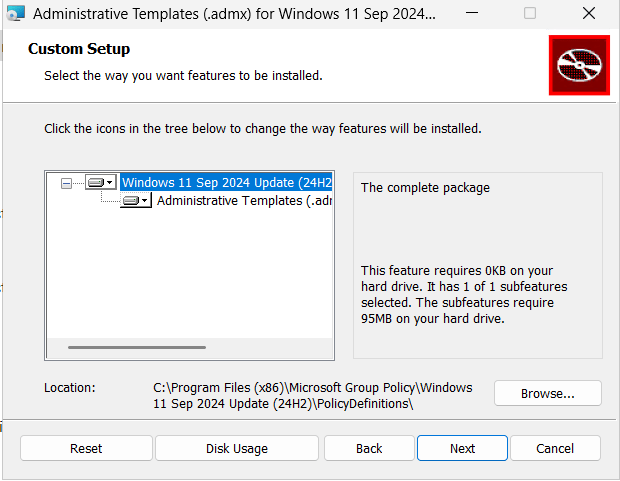The height and width of the screenshot is (481, 620).
Task: Open install dropdown arrow for Administrative Templates
Action: click(145, 201)
